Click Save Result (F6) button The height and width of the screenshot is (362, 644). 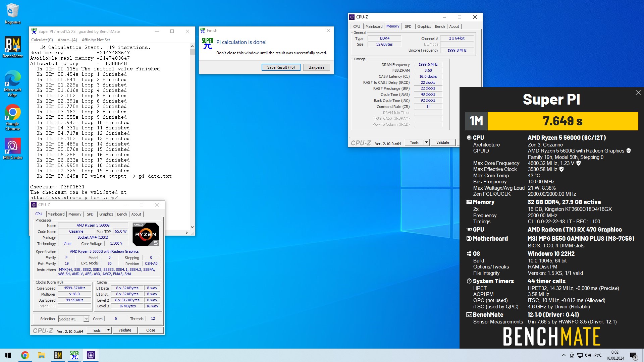click(281, 67)
